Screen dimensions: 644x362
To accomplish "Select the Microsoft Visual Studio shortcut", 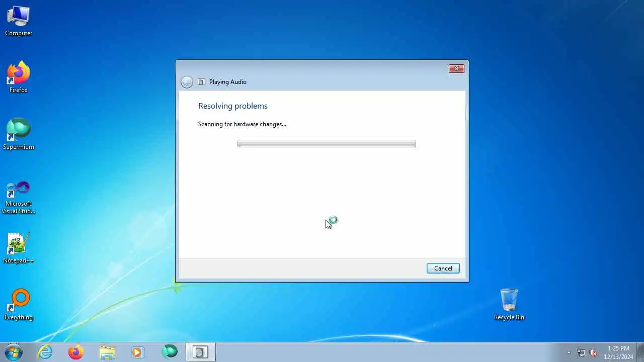I will point(19,197).
